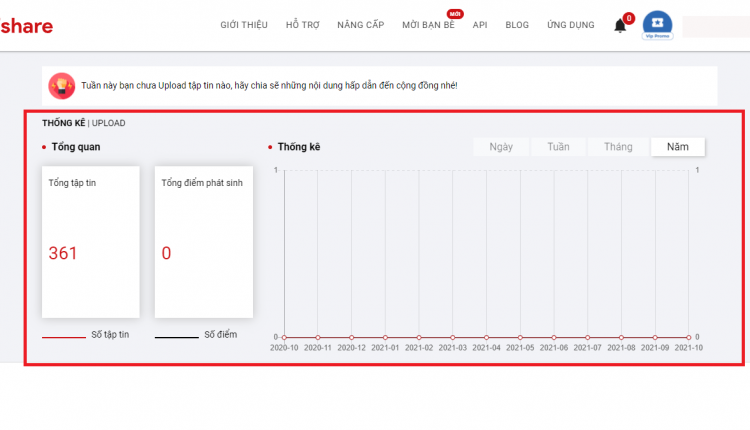Open the ỨNG DỤNG menu
The width and height of the screenshot is (750, 430).
(571, 25)
